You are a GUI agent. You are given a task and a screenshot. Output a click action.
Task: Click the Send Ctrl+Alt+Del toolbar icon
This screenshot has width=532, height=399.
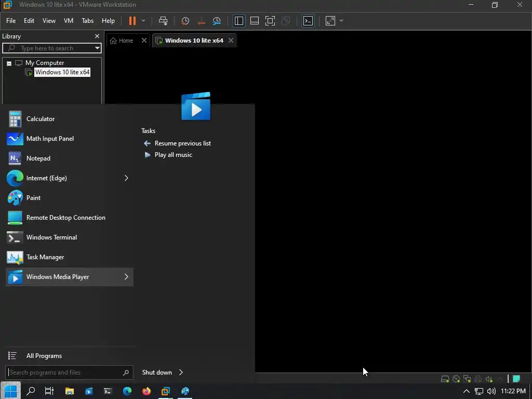pyautogui.click(x=163, y=21)
